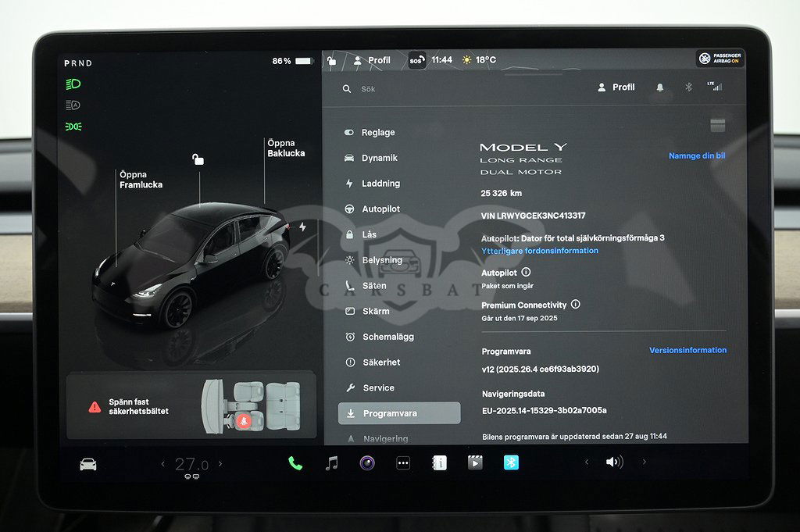Raise volume with right chevron

(644, 462)
